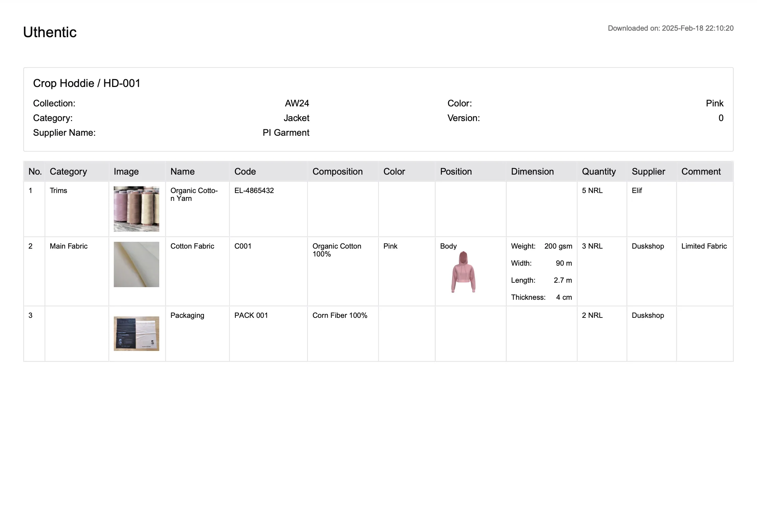Click the Organic Cotton Yarn spools thumbnail
This screenshot has height=532, width=757.
pos(136,209)
